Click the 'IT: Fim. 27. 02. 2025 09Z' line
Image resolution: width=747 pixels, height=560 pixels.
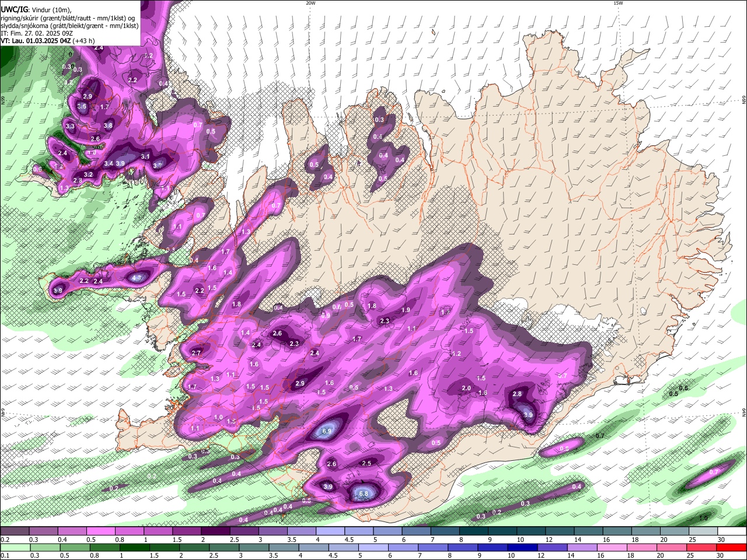click(36, 33)
